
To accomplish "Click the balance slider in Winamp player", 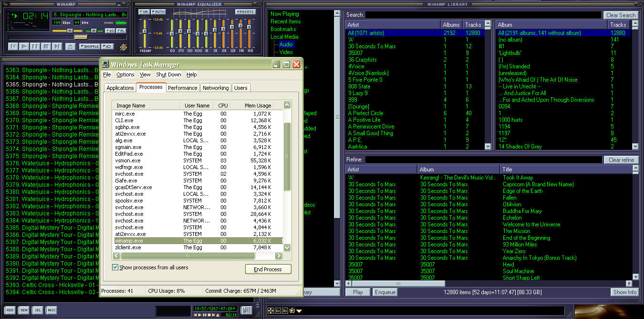I will 93,31.
